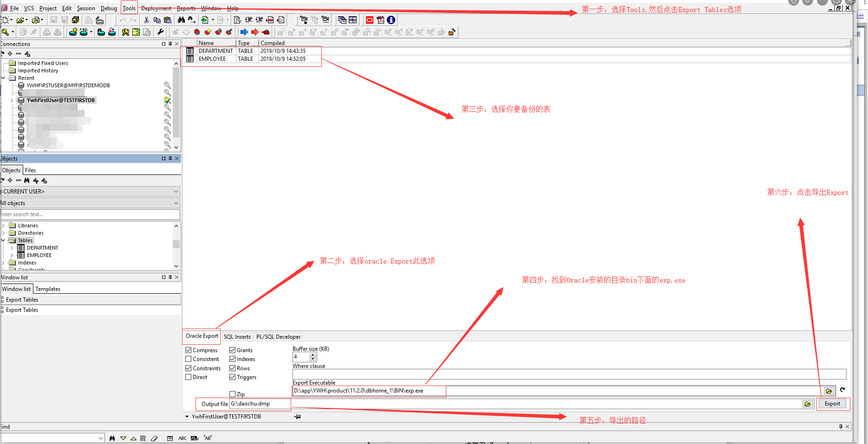This screenshot has width=868, height=444.
Task: Click the Export button
Action: (x=833, y=404)
